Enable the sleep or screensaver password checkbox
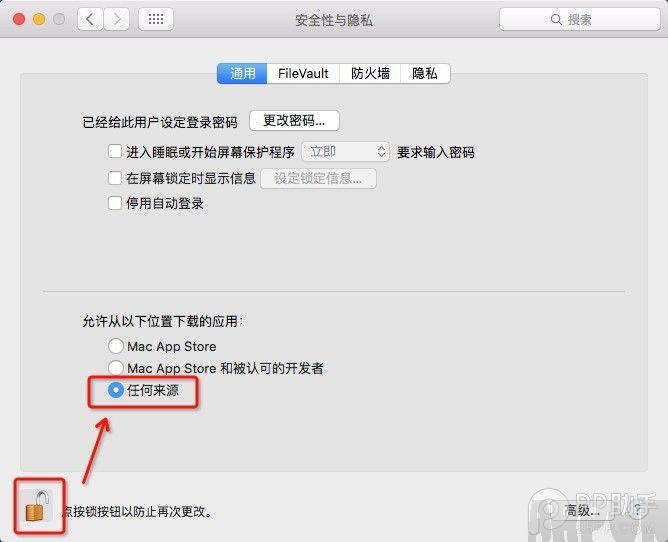 pyautogui.click(x=115, y=151)
